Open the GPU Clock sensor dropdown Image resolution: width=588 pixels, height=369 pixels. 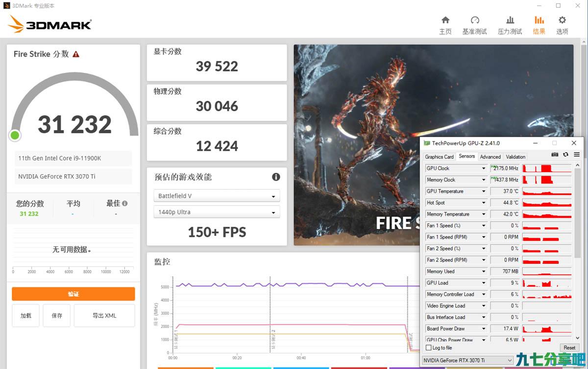coord(484,168)
